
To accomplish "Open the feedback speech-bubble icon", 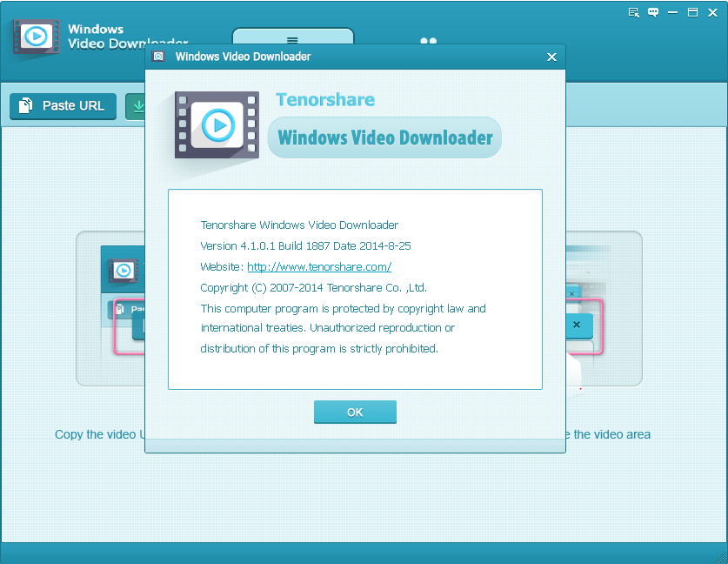I will click(x=653, y=12).
